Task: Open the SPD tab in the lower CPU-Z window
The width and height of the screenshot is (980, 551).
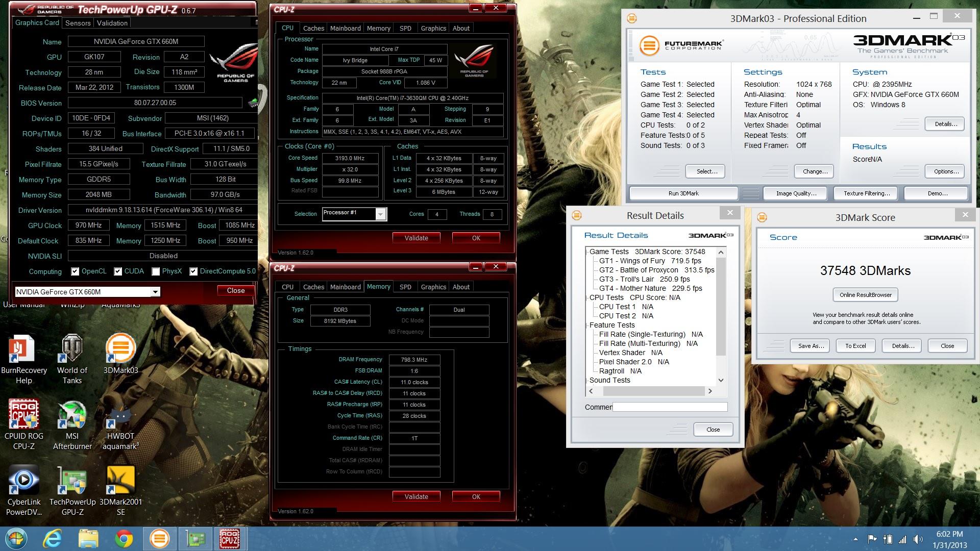Action: click(405, 287)
